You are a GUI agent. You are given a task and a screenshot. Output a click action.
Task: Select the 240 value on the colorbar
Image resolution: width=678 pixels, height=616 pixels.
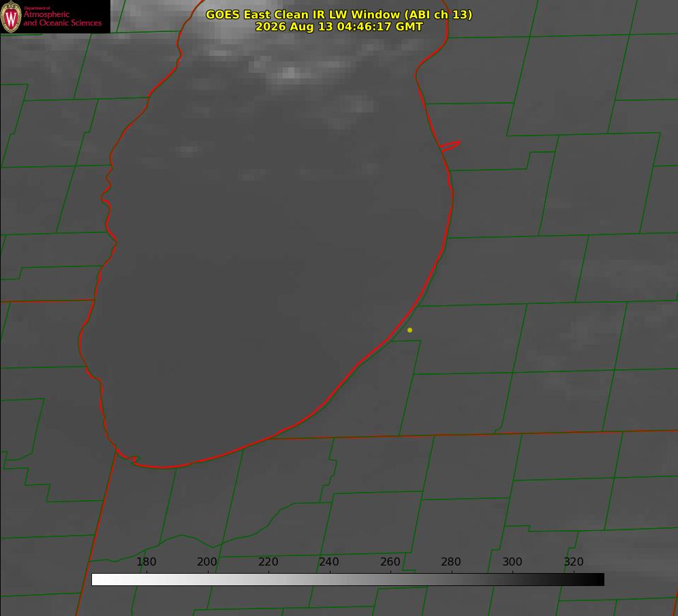(x=329, y=561)
